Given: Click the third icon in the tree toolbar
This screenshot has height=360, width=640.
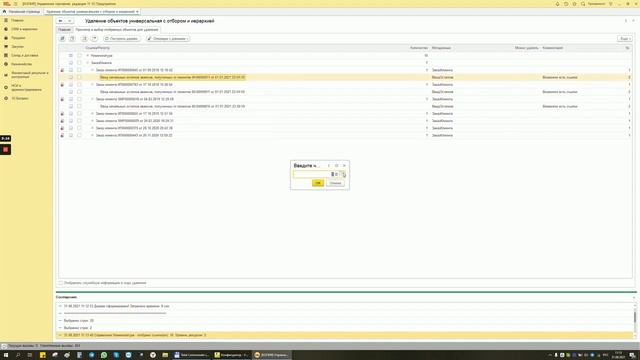Looking at the screenshot, I should [84, 38].
